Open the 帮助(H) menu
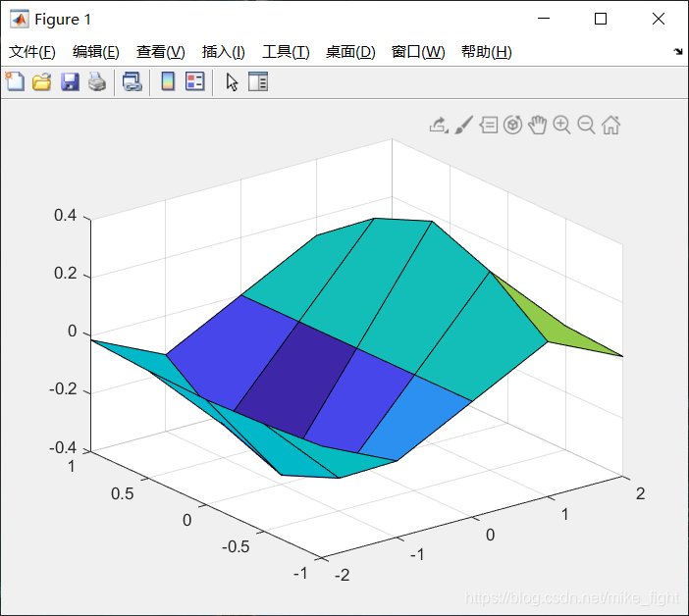Image resolution: width=689 pixels, height=616 pixels. pyautogui.click(x=487, y=52)
